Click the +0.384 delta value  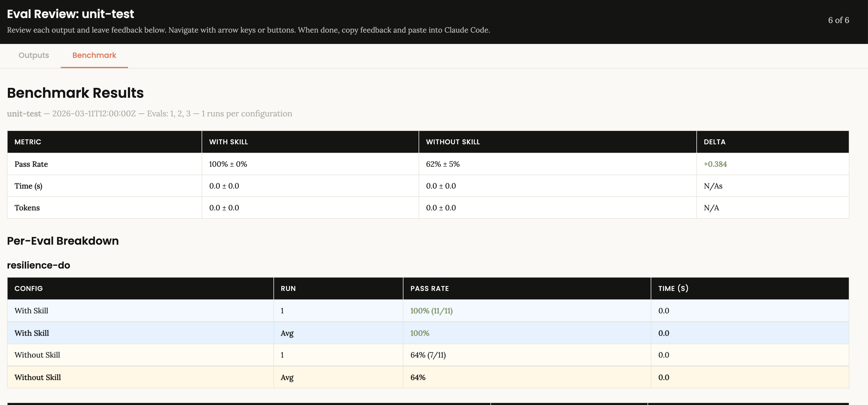click(x=715, y=164)
